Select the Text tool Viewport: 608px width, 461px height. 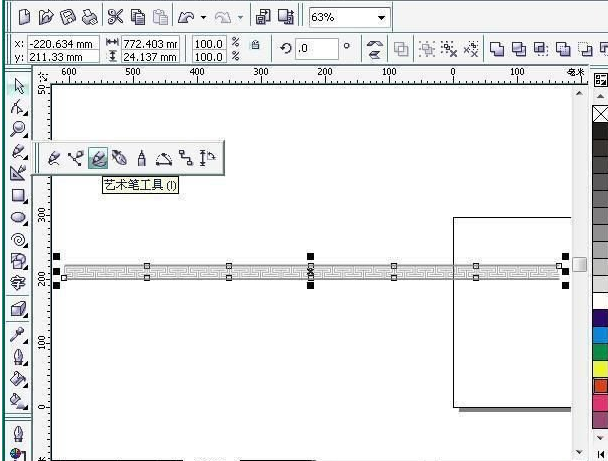(x=18, y=284)
